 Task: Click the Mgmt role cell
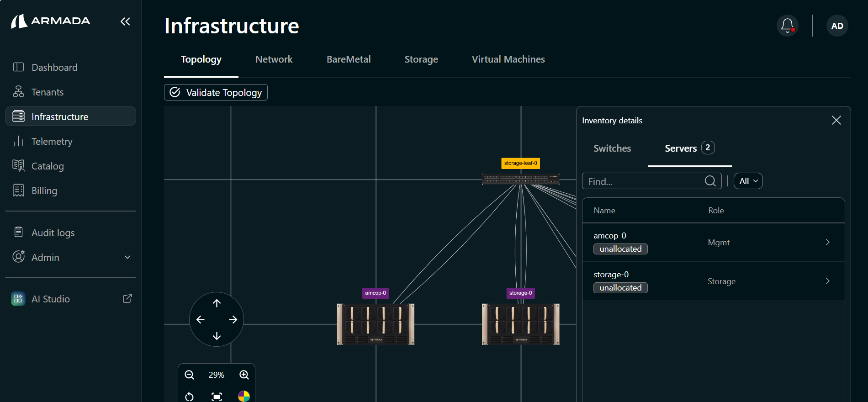point(719,243)
